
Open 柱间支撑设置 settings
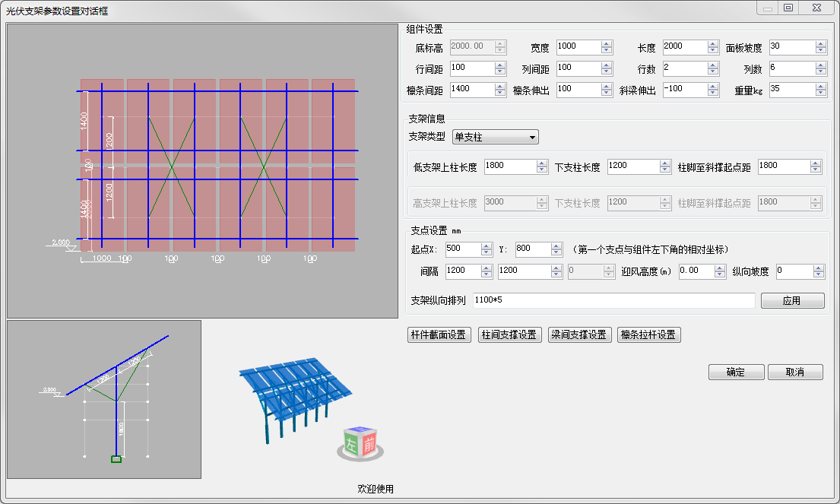[x=509, y=335]
